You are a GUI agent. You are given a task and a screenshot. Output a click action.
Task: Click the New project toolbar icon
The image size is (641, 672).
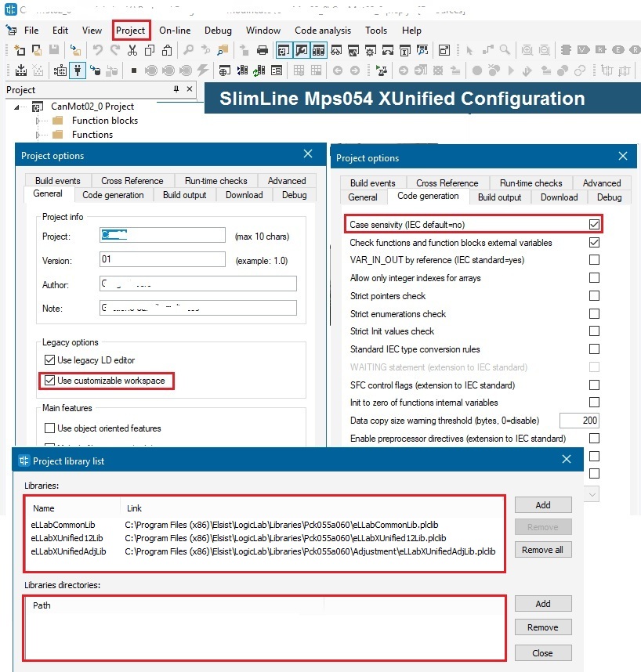(x=20, y=51)
